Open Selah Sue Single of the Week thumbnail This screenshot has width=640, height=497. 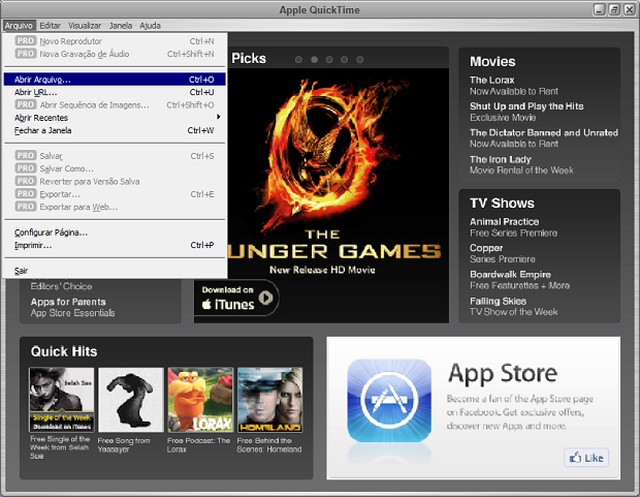click(x=62, y=400)
